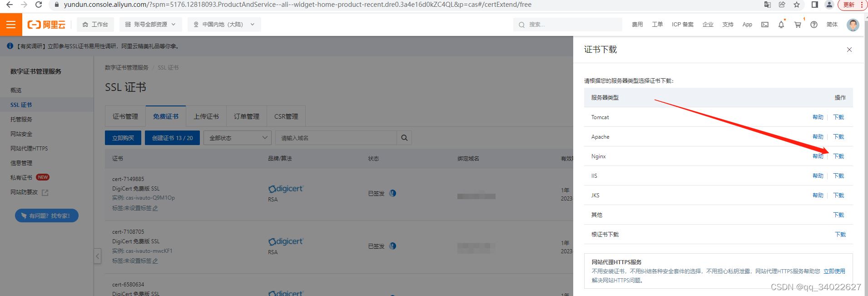Open the user avatar menu
This screenshot has height=296, width=868.
click(x=853, y=25)
